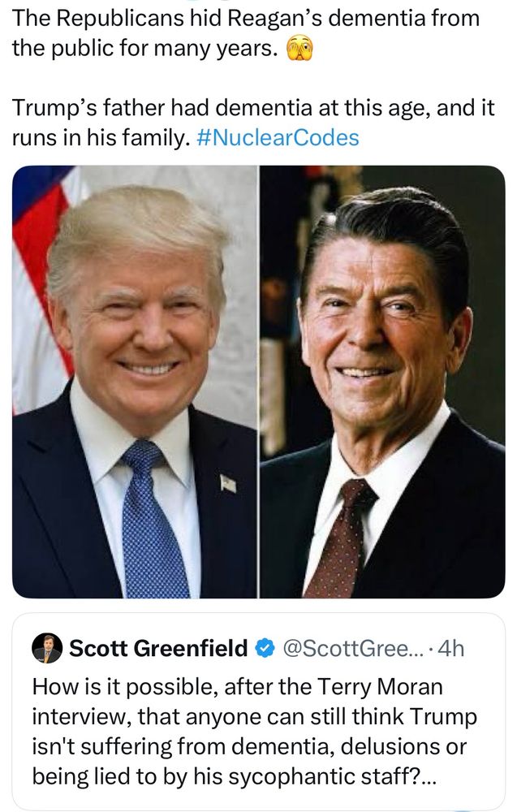Open the Scott Greenfield display name
517x812 pixels.
click(158, 648)
